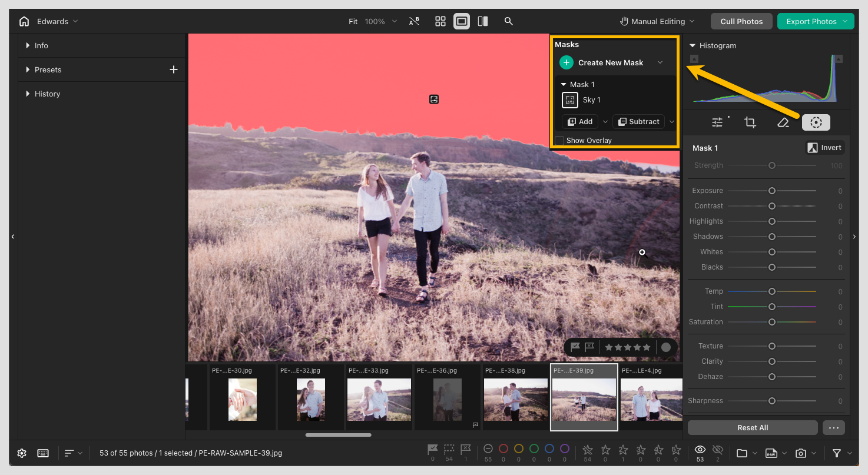Filter by zero stars icon
This screenshot has height=475, width=868.
tap(587, 450)
